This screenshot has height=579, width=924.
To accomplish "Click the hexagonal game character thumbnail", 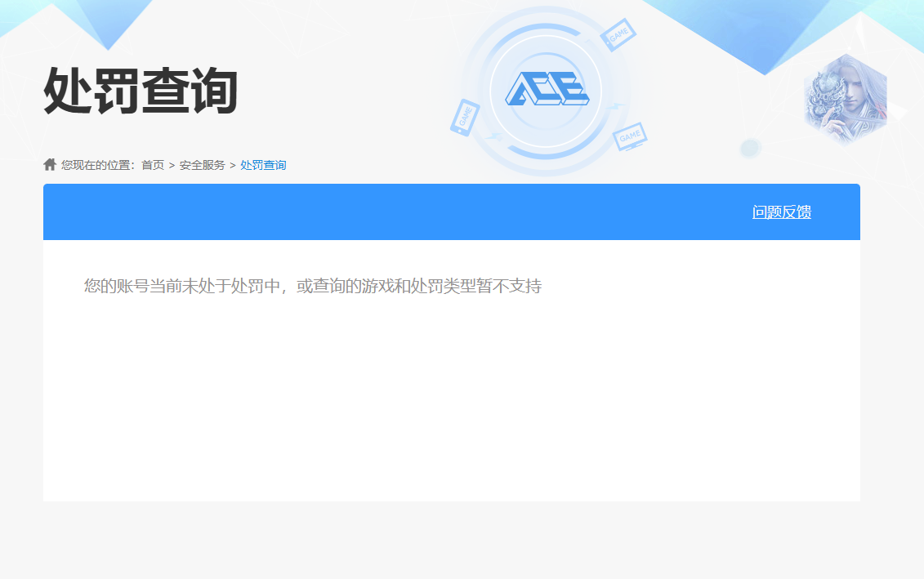I will pos(846,100).
